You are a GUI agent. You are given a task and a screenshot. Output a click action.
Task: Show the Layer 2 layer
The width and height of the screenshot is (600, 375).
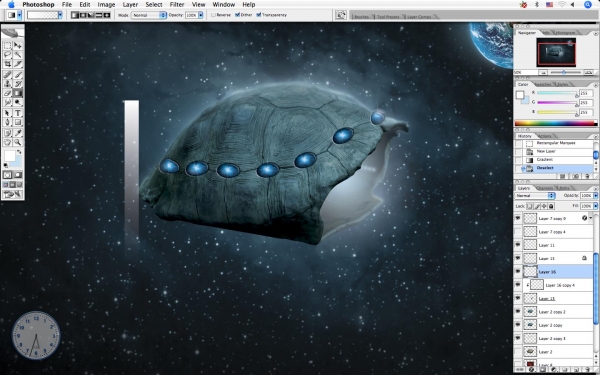point(518,352)
